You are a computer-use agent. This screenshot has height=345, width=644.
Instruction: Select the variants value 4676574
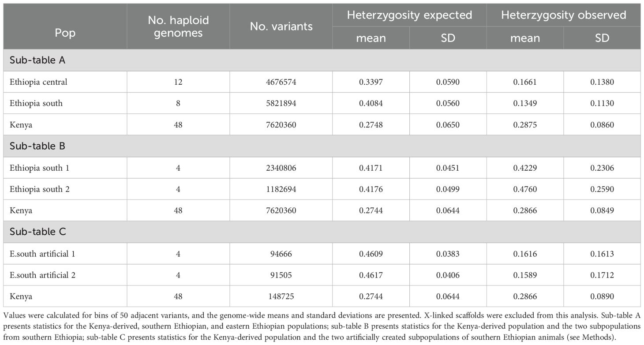(281, 82)
